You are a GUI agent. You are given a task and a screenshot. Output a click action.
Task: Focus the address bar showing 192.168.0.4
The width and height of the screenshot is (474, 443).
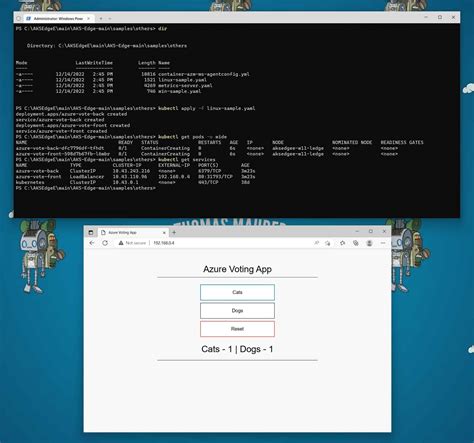[164, 243]
